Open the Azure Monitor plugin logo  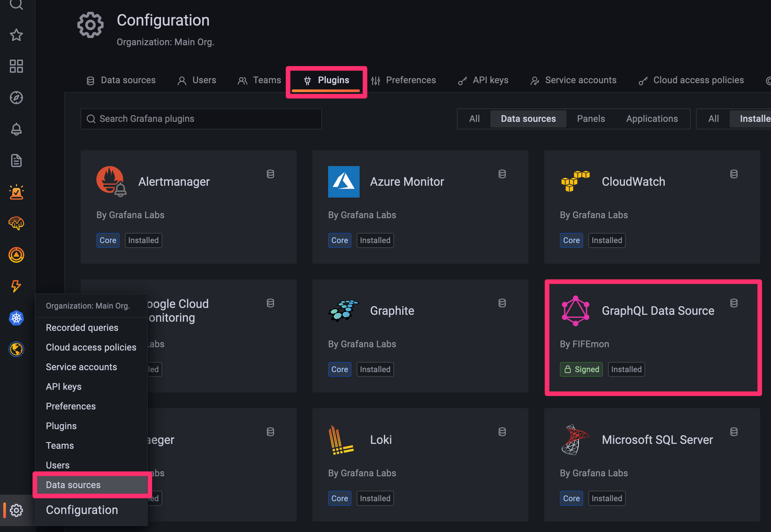tap(344, 182)
